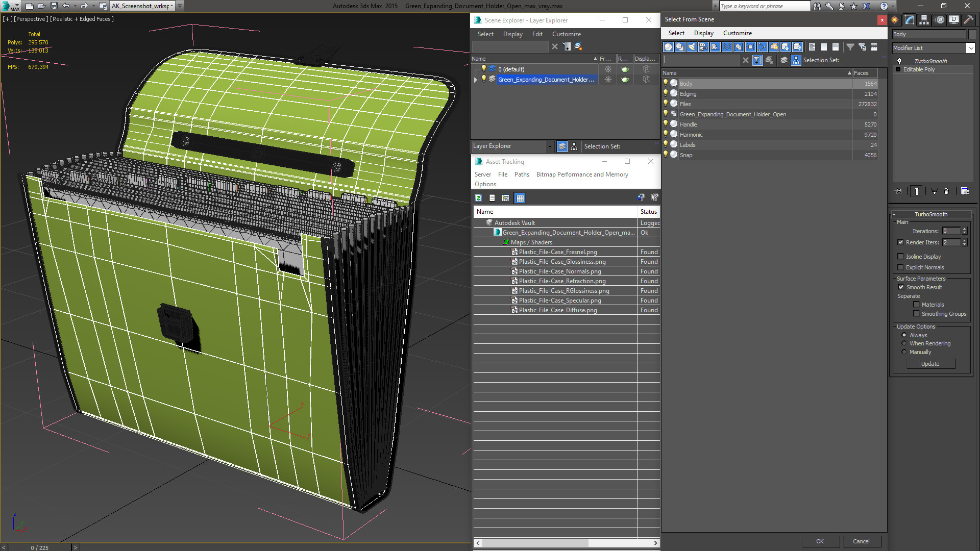Click Refresh icon in Asset Tracking
Viewport: 980px width, 551px height.
pos(478,198)
